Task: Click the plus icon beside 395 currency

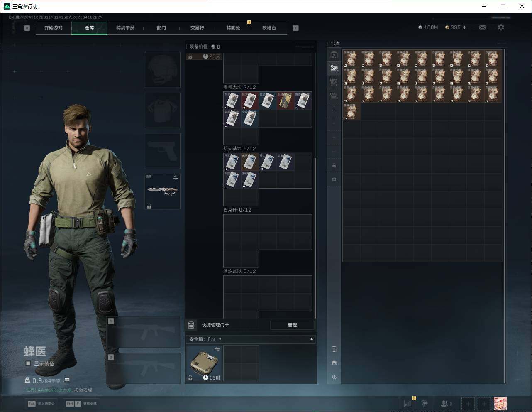Action: click(x=464, y=27)
